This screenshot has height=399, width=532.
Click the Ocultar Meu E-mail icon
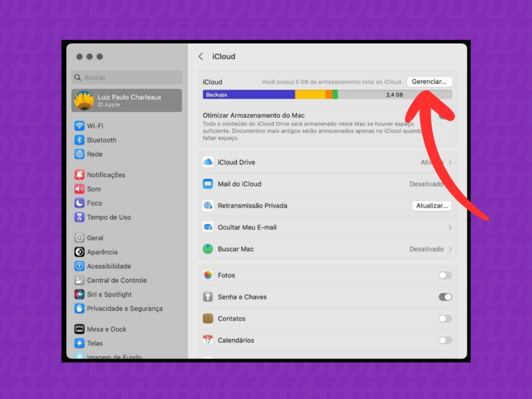(208, 227)
